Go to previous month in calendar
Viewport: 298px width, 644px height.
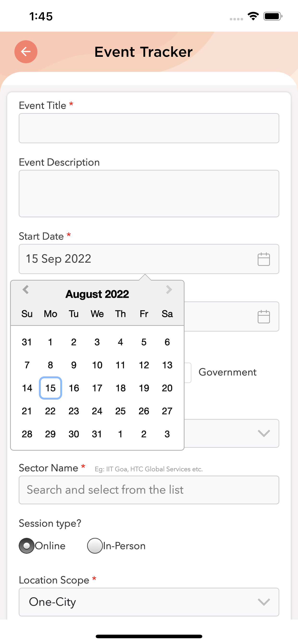pos(25,289)
